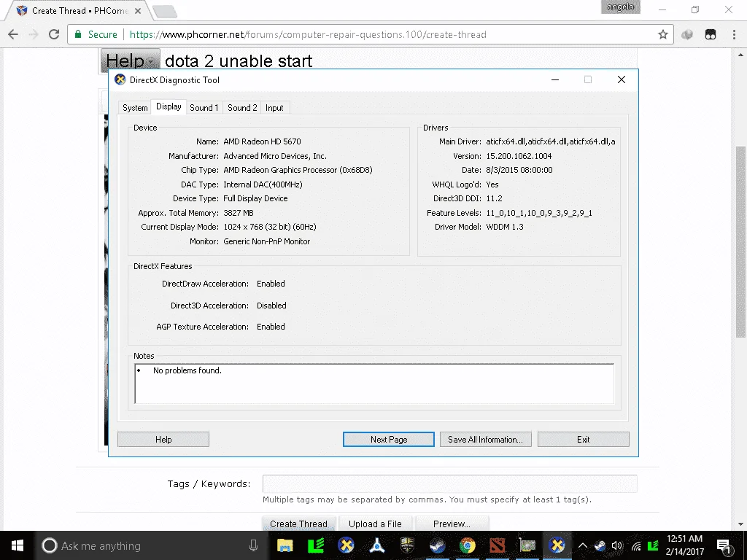This screenshot has width=747, height=560.
Task: Click the gray extension icon beside the bookmark star
Action: 687,34
